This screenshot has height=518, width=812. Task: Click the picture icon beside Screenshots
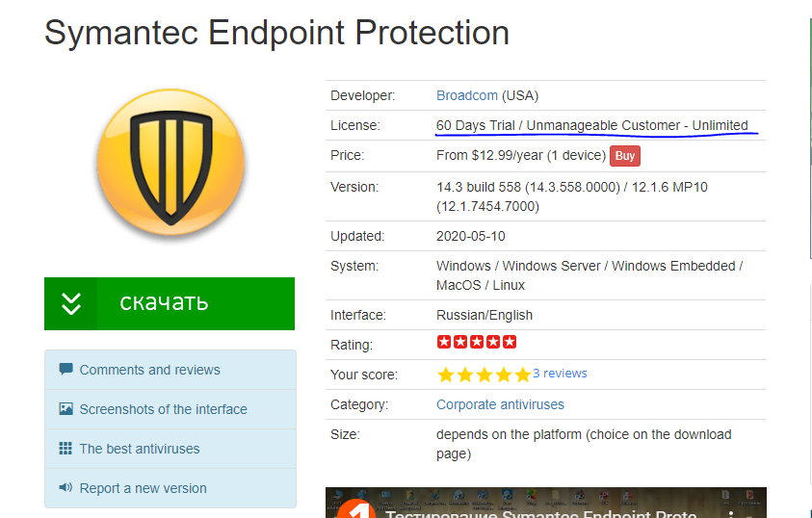[65, 409]
